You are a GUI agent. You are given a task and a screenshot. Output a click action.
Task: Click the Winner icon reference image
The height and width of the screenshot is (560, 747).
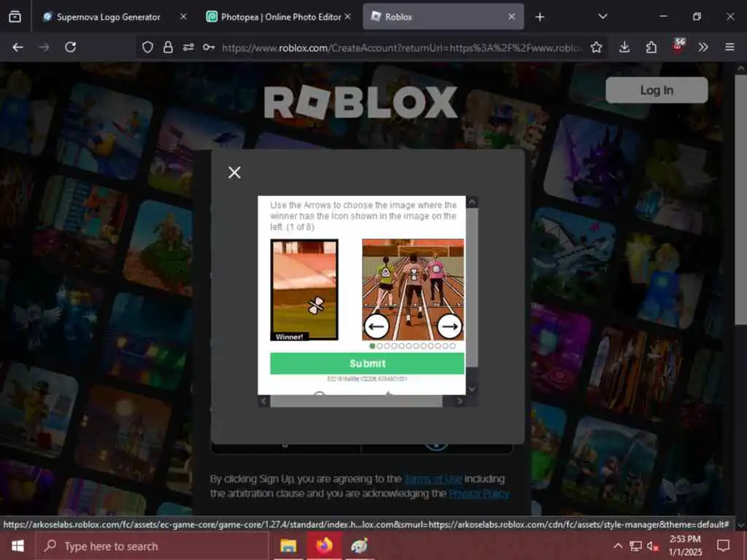pyautogui.click(x=304, y=289)
